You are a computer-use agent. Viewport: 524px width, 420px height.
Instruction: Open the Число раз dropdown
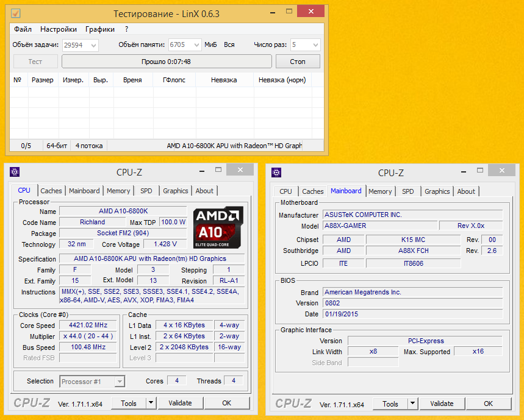click(315, 45)
